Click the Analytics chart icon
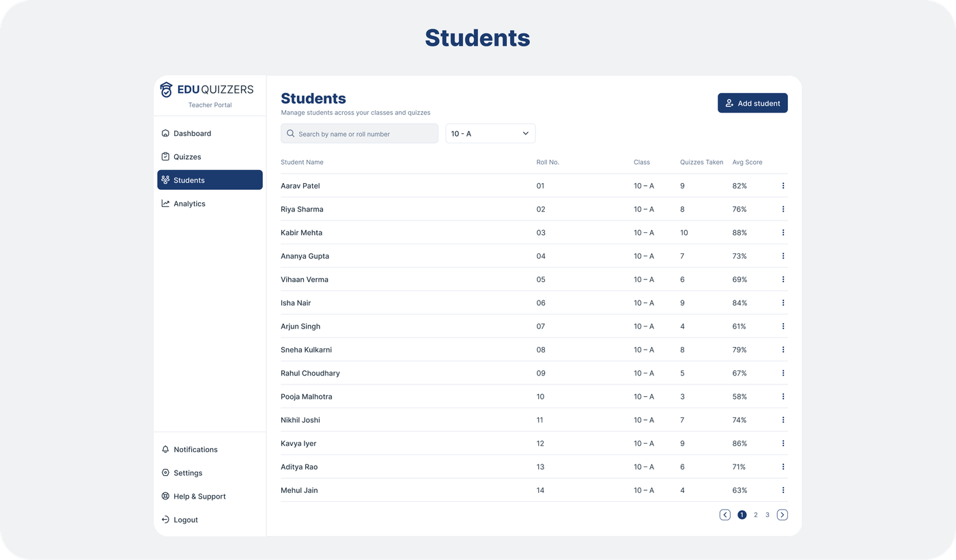The image size is (956, 560). coord(165,204)
